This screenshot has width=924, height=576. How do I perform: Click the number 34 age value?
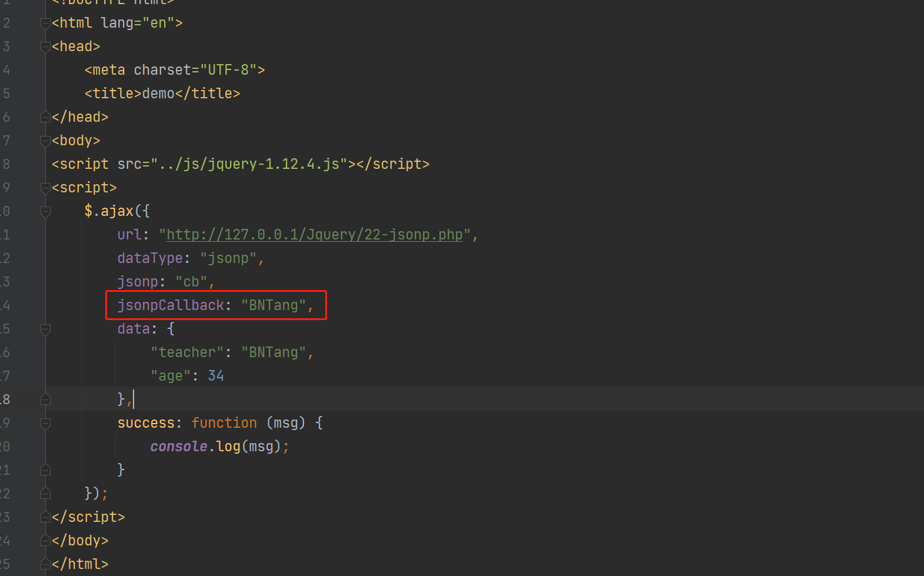216,376
